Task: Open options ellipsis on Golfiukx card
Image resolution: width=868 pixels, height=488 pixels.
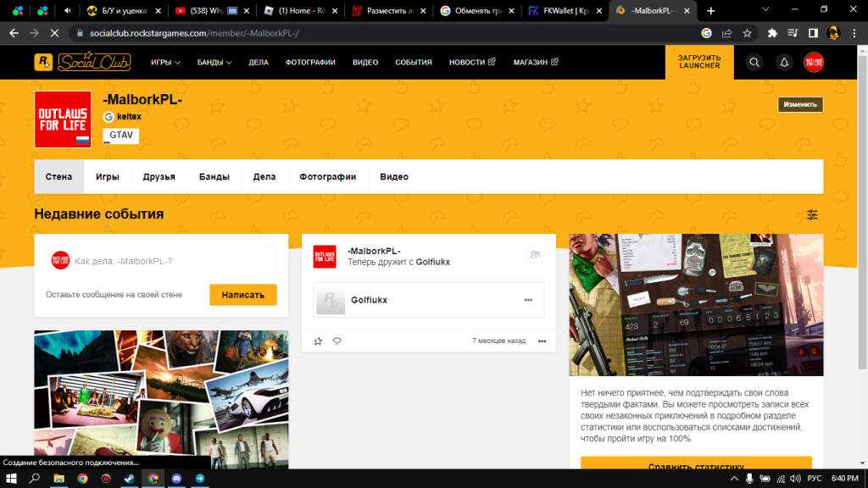Action: (528, 300)
